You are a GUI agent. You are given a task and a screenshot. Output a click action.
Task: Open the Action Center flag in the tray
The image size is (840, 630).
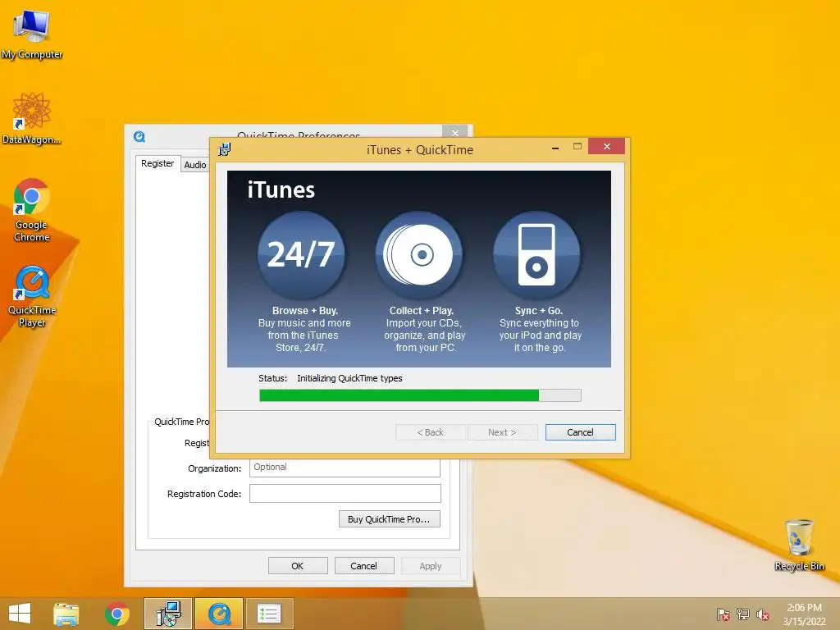[x=723, y=614]
